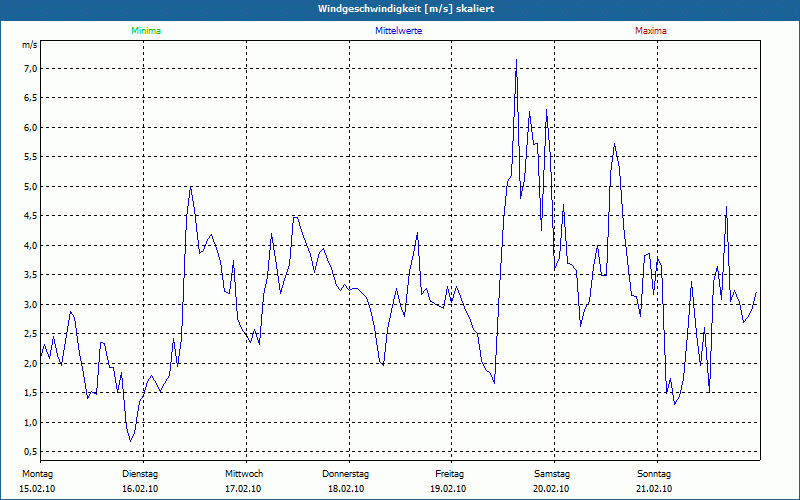Click the Donnerstag day label

pyautogui.click(x=345, y=474)
